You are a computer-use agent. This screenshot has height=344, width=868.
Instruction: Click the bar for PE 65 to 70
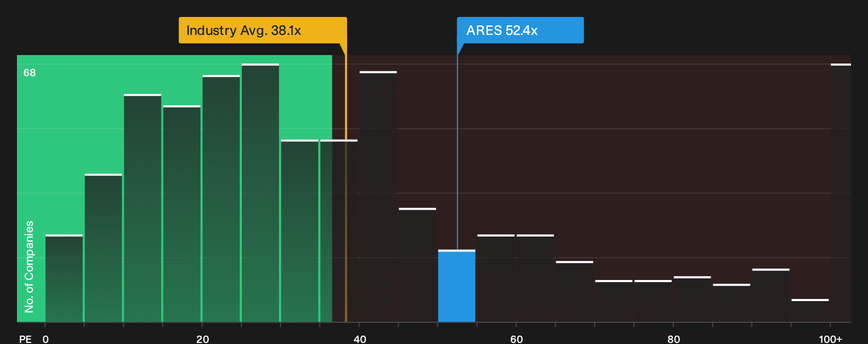575,292
